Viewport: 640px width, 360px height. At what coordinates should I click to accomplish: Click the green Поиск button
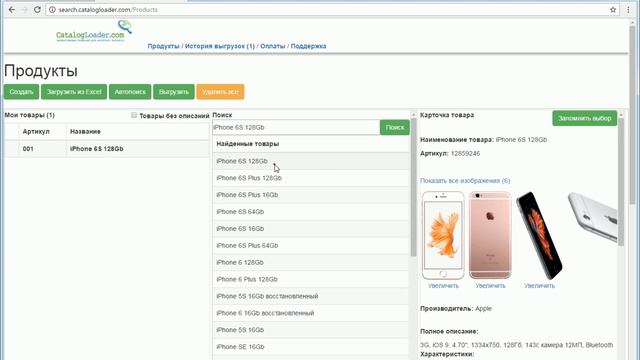pos(395,127)
